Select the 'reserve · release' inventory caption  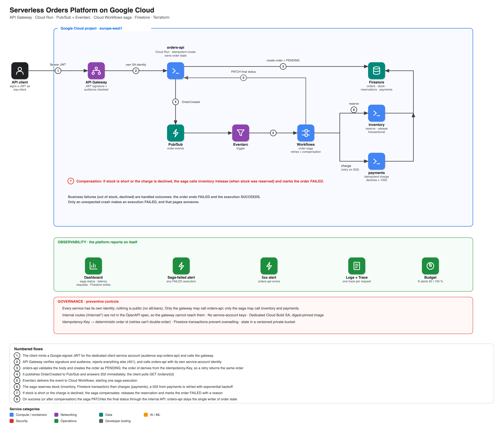point(376,129)
